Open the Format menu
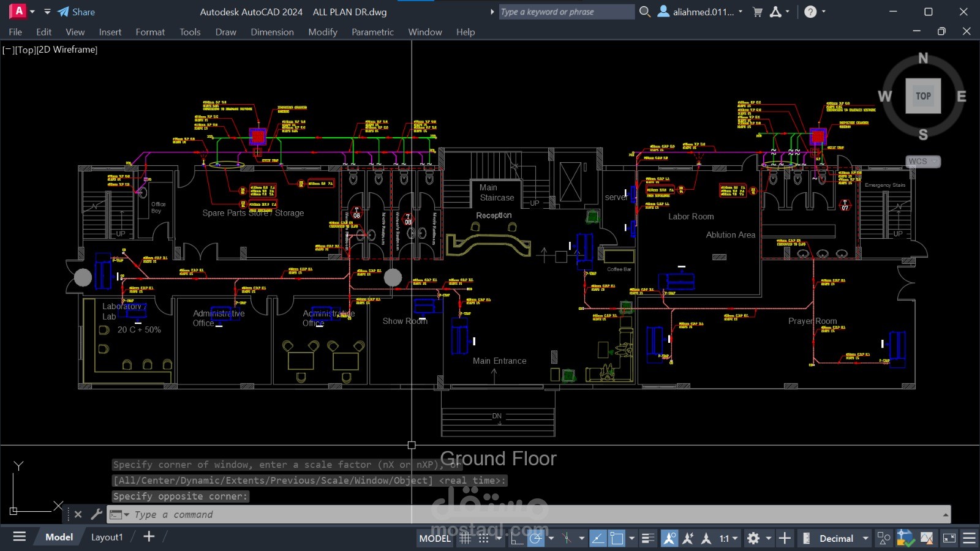The width and height of the screenshot is (980, 551). point(150,32)
